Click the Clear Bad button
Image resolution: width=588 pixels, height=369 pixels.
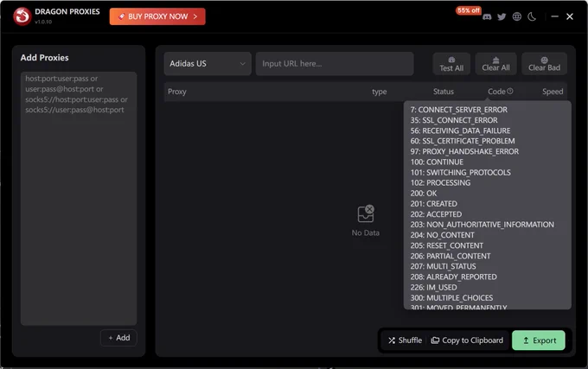coord(544,64)
